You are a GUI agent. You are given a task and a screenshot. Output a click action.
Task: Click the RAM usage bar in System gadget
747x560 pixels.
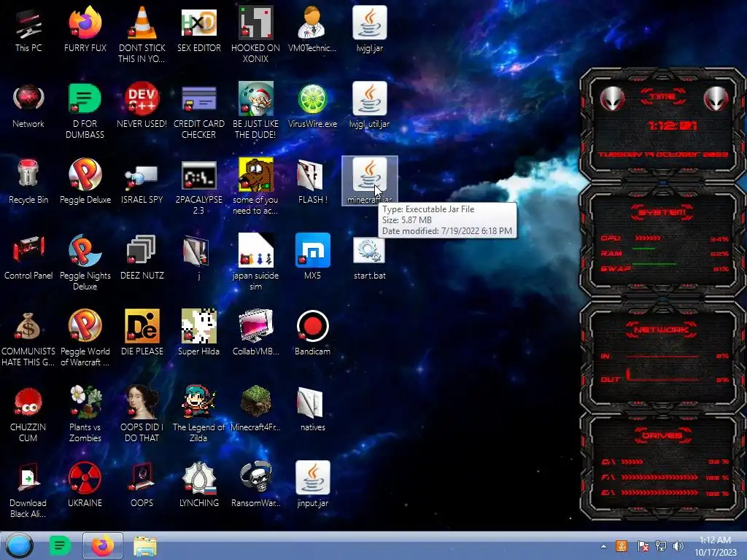pos(643,249)
